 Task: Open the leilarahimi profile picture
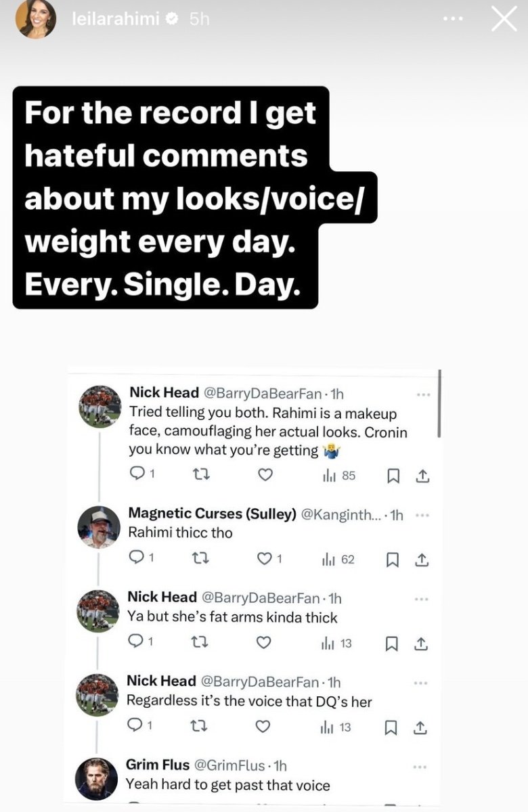click(36, 19)
